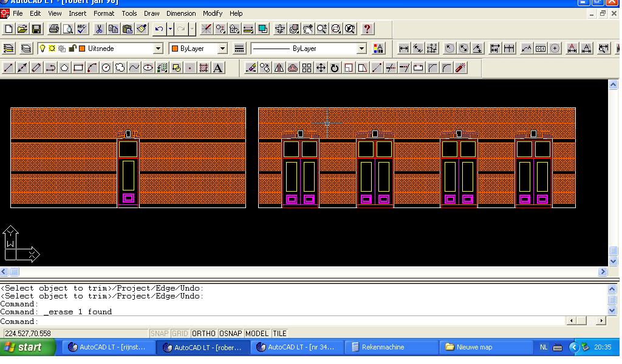
Task: Select the Trim tool
Action: point(391,68)
